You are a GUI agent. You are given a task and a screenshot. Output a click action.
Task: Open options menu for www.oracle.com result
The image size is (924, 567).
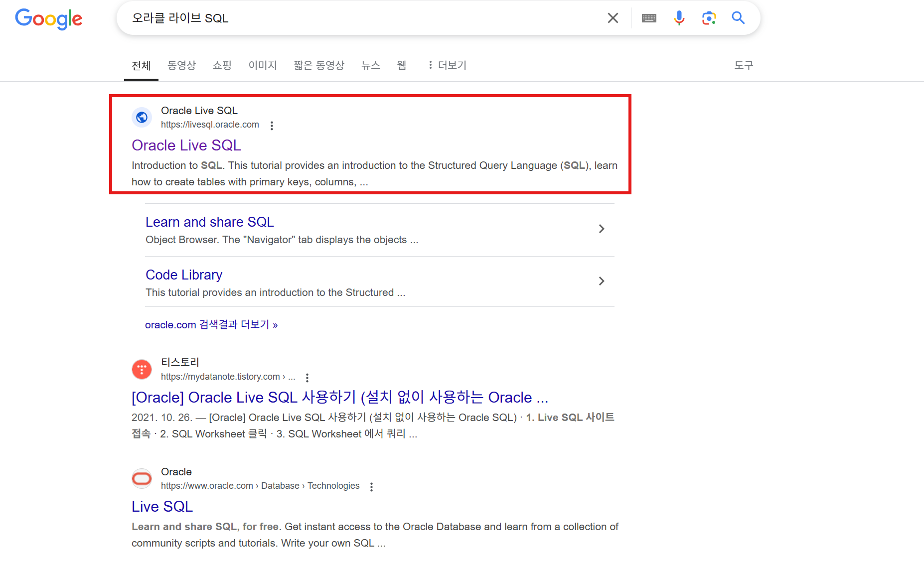[x=371, y=487]
